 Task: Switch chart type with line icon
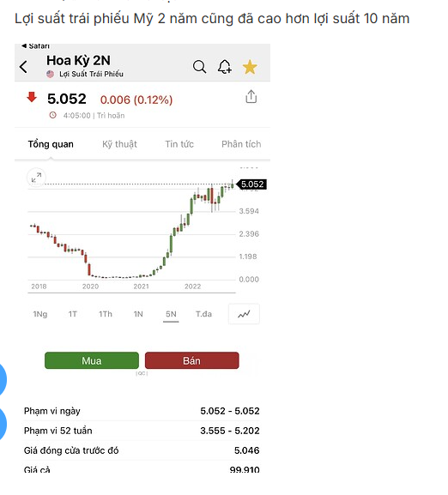point(244,314)
